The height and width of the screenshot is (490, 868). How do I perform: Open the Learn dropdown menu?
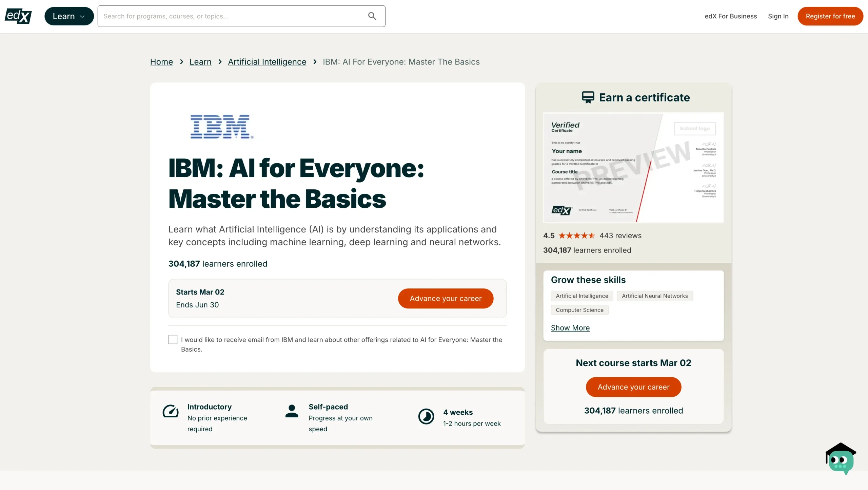point(69,16)
